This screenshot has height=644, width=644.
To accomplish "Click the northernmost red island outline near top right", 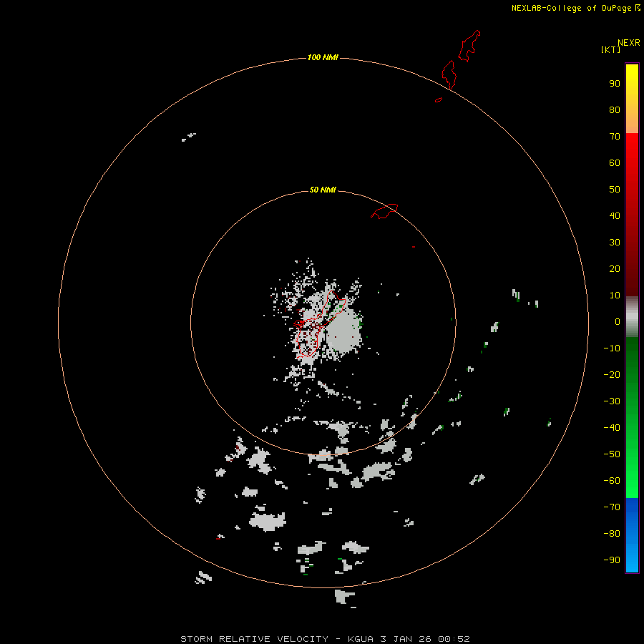I will 469,46.
